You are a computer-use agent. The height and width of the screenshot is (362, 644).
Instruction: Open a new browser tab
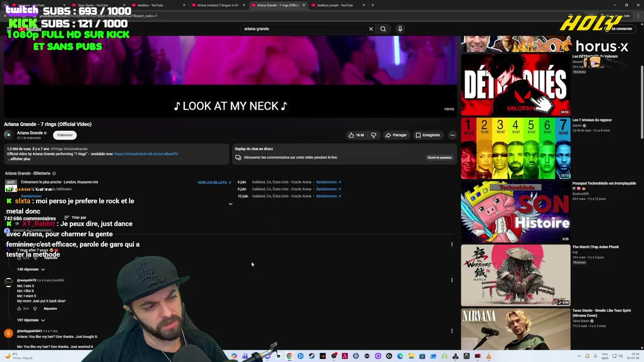click(372, 5)
